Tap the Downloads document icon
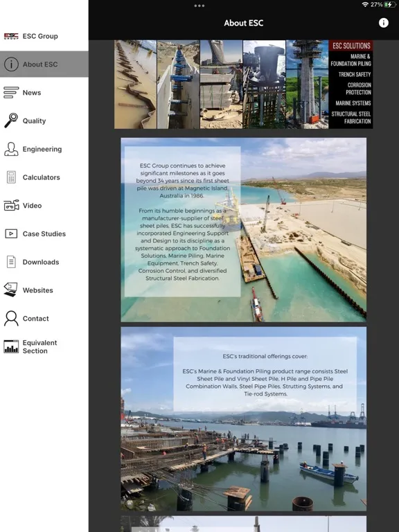This screenshot has width=399, height=532. pyautogui.click(x=11, y=262)
